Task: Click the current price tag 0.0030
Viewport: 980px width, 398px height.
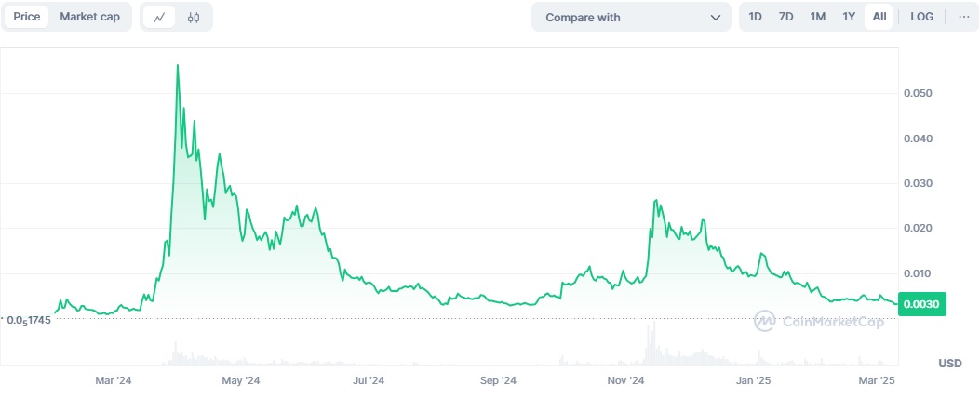Action: [x=922, y=304]
